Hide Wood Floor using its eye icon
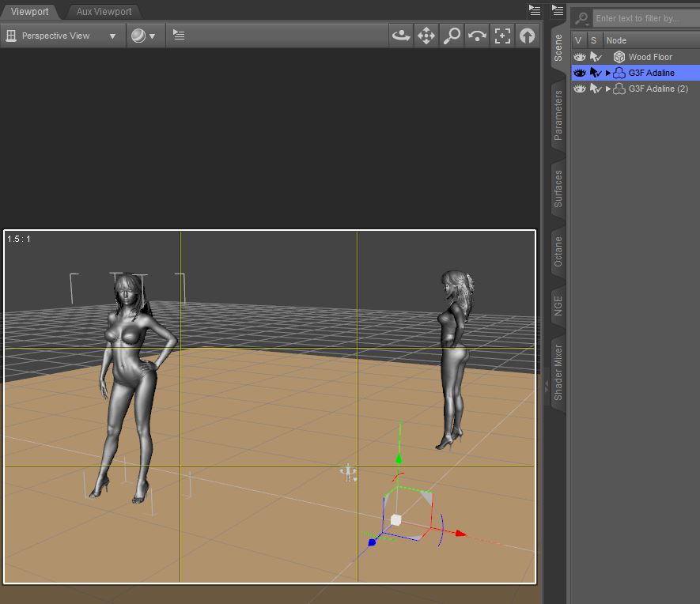Screen dimensions: 700x604 580,57
